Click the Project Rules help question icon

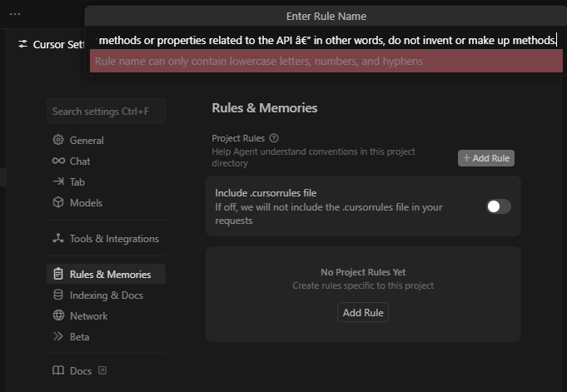click(274, 138)
